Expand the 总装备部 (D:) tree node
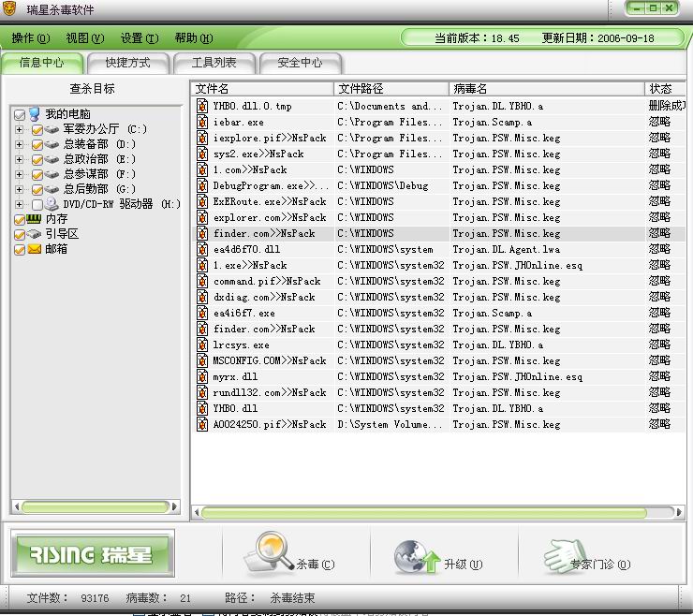 (19, 144)
